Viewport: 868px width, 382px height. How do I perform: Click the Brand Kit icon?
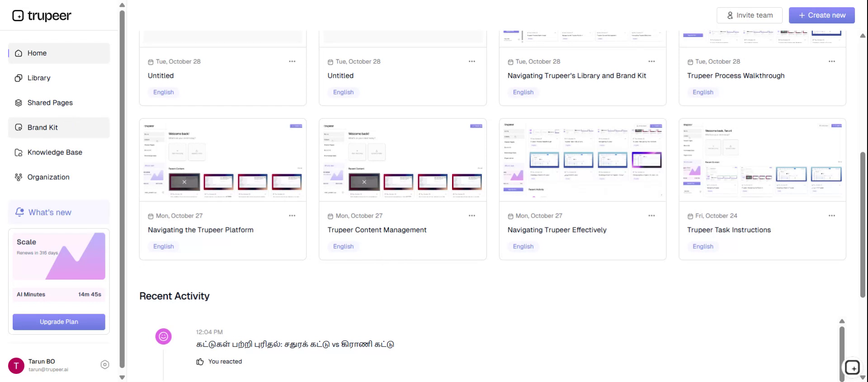19,128
